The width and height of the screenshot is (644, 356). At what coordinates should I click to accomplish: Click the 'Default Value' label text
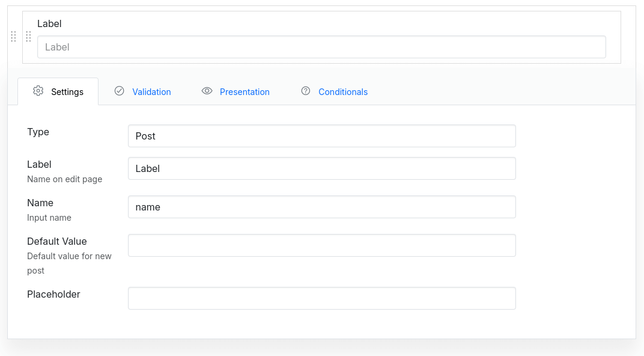[57, 241]
